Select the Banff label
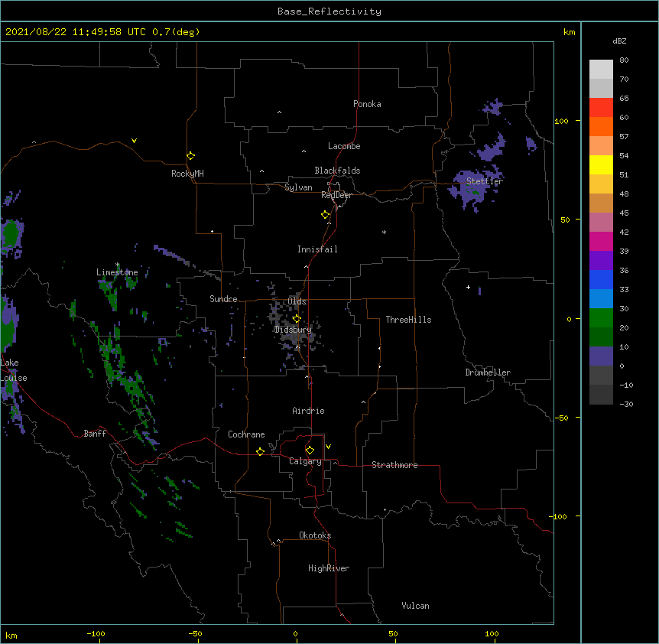 point(95,434)
